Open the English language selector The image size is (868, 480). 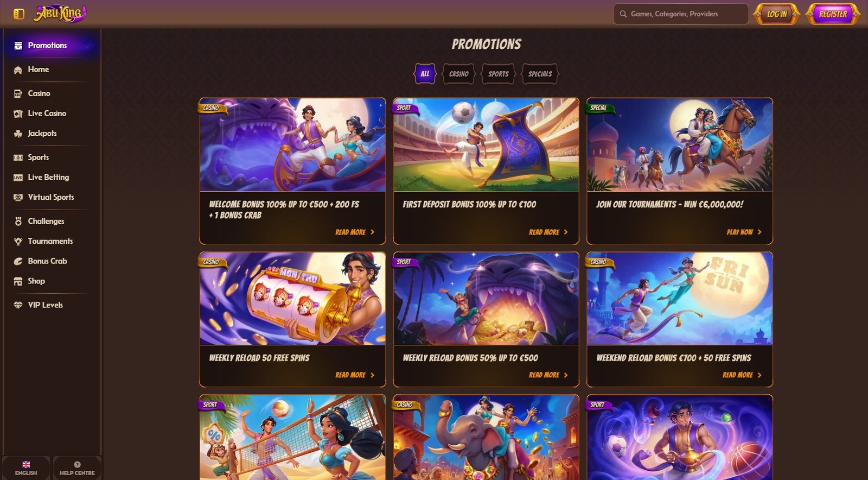[26, 468]
